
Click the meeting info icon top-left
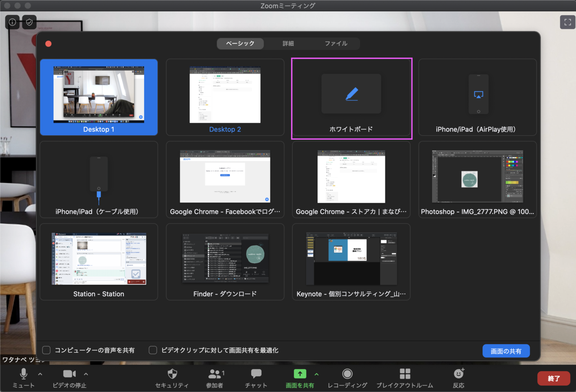pyautogui.click(x=12, y=22)
